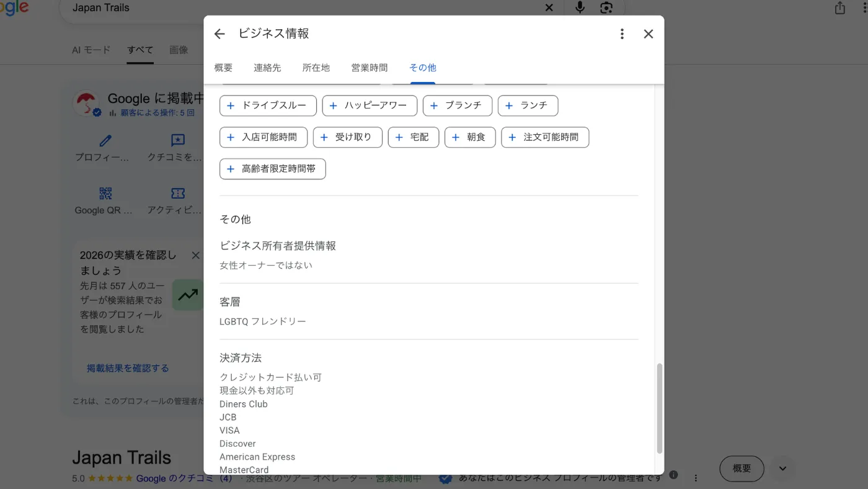
Task: Click the dialog's vertical scrollbar thumb
Action: (660, 409)
